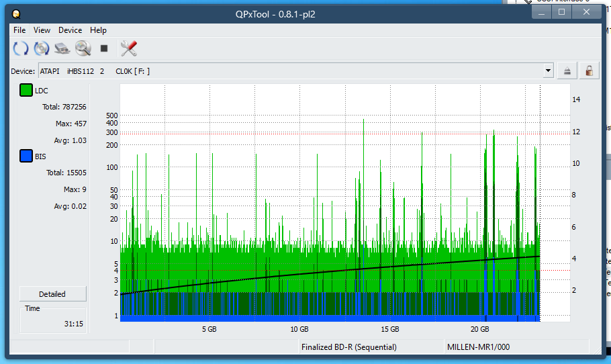Click the blue BIS color swatch

[x=26, y=156]
